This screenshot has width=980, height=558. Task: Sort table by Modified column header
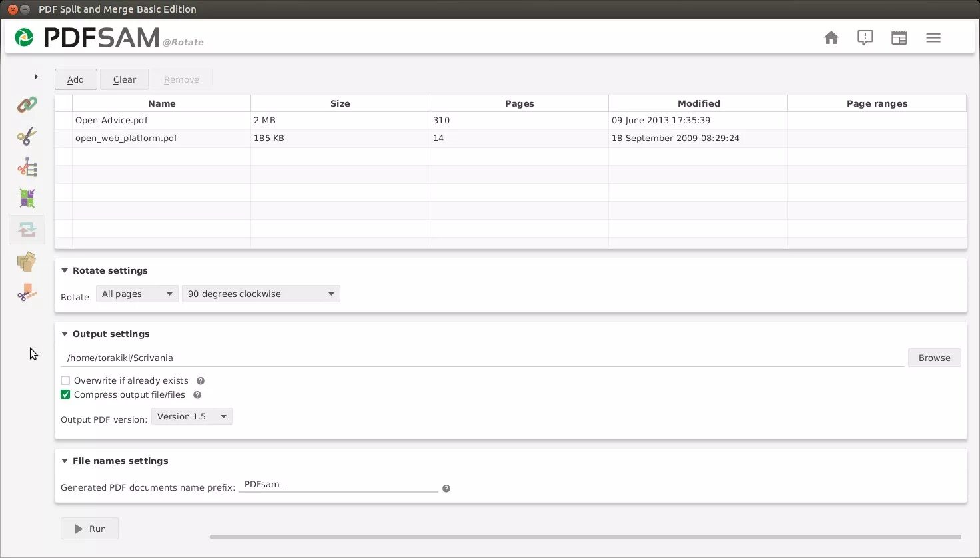tap(698, 103)
